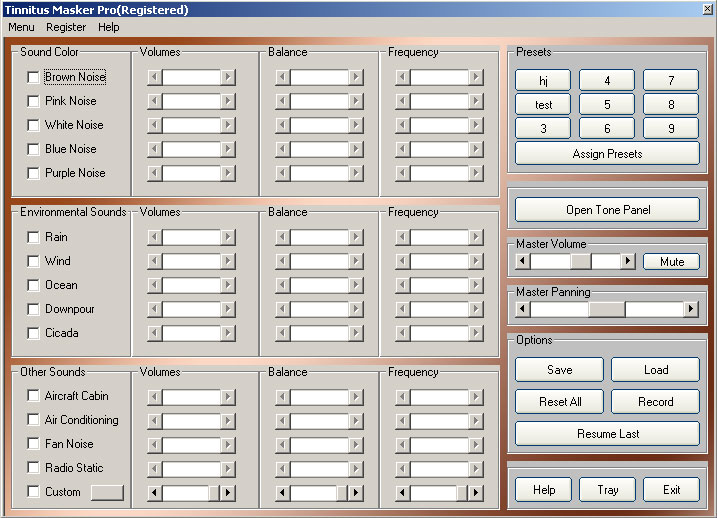Open the Tone Panel
717x518 pixels.
coord(607,210)
